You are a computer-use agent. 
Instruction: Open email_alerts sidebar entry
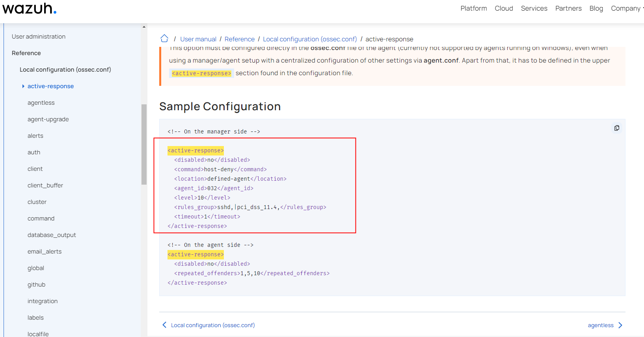click(45, 252)
